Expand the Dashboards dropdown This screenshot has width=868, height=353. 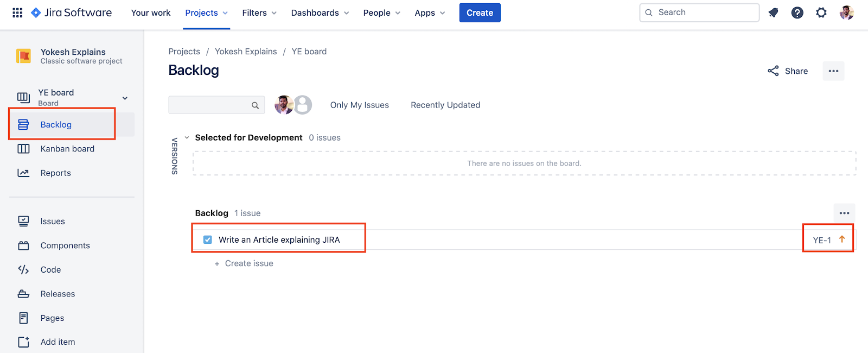coord(320,12)
